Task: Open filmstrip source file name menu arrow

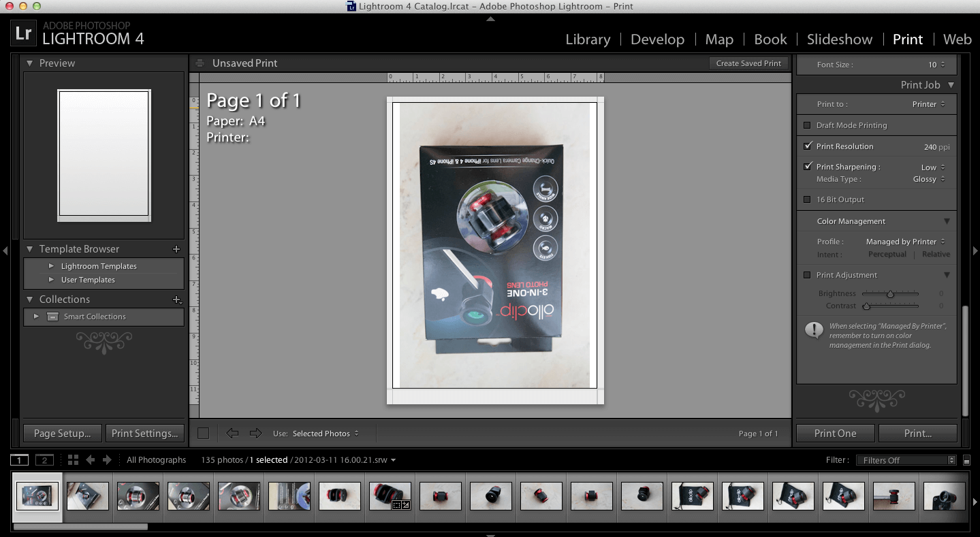Action: click(394, 461)
